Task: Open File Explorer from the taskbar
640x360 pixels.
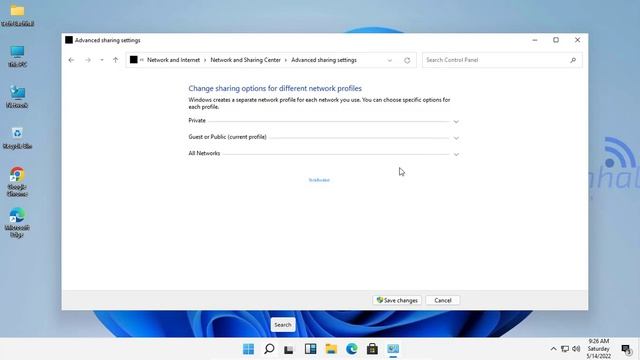Action: [x=331, y=349]
